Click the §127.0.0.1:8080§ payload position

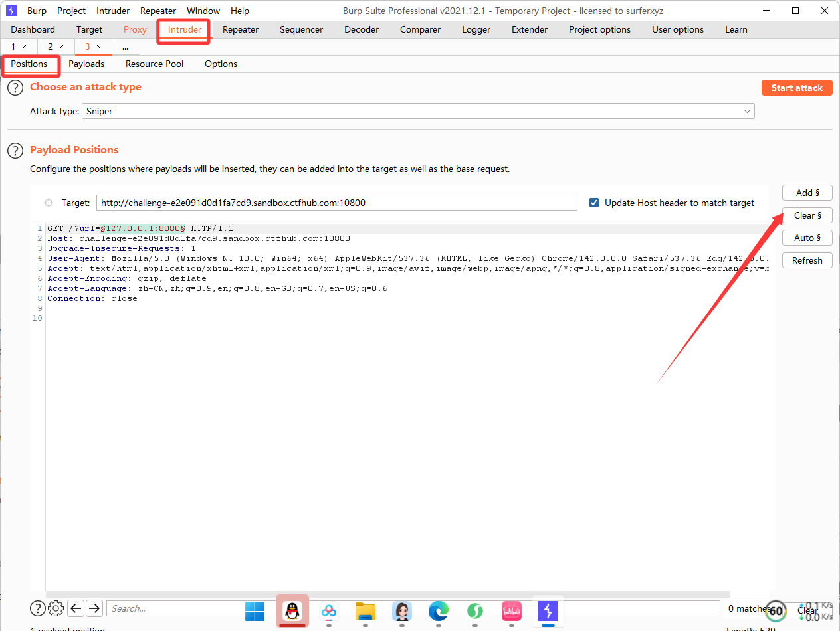143,228
